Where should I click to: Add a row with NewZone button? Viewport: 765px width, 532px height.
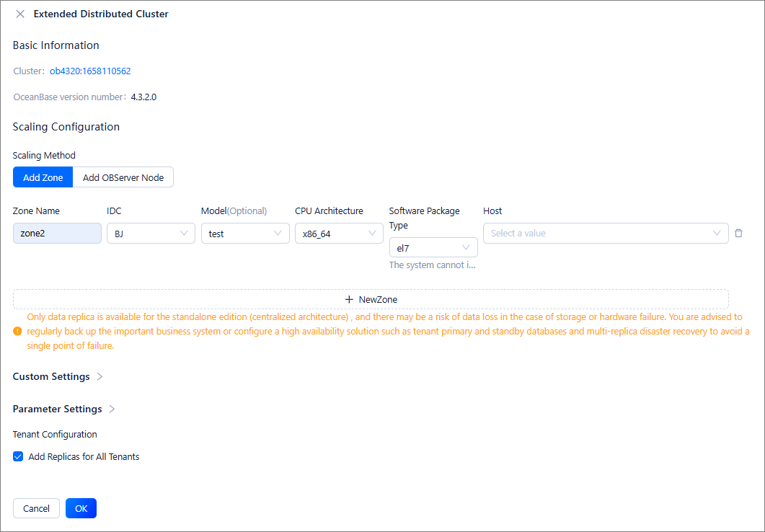coord(371,299)
